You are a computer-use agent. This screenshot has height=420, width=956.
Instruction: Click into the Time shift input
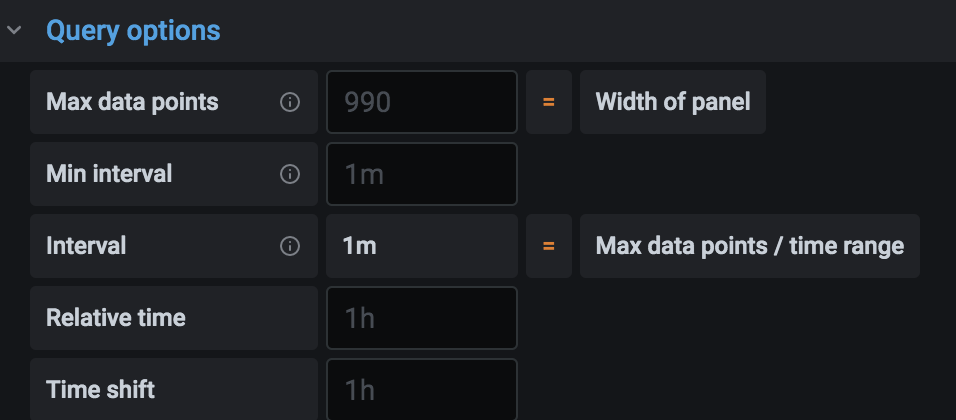point(421,389)
